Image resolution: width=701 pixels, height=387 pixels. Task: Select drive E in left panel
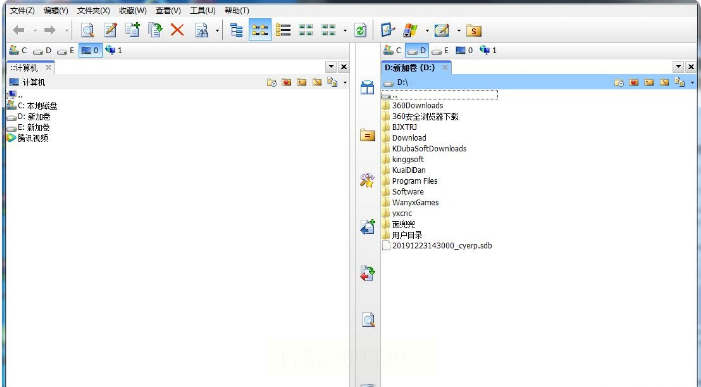pyautogui.click(x=66, y=50)
